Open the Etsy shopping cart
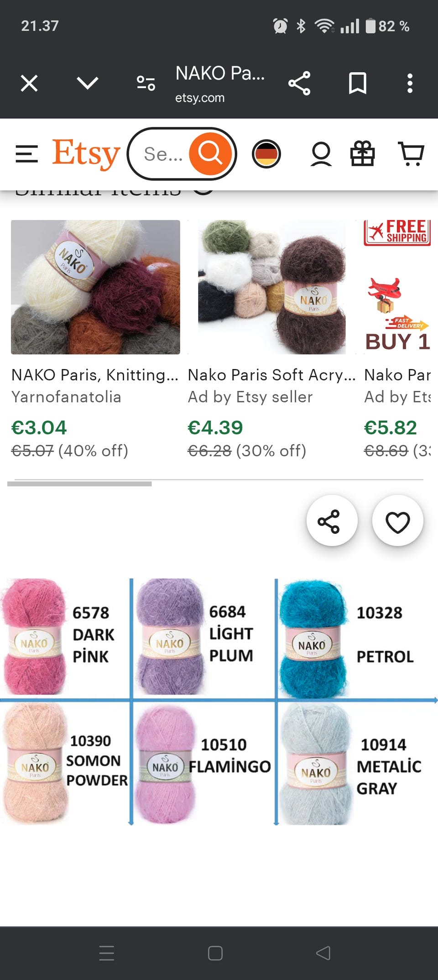This screenshot has height=980, width=438. tap(411, 154)
